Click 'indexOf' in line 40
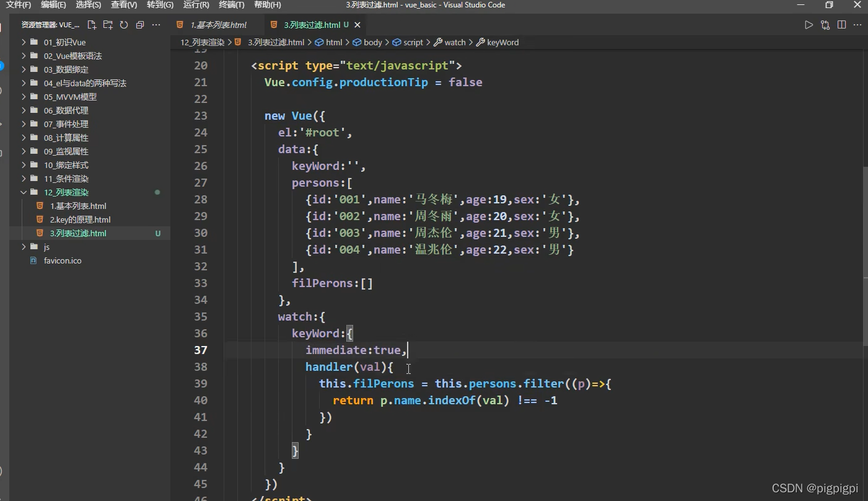Image resolution: width=868 pixels, height=501 pixels. (452, 400)
